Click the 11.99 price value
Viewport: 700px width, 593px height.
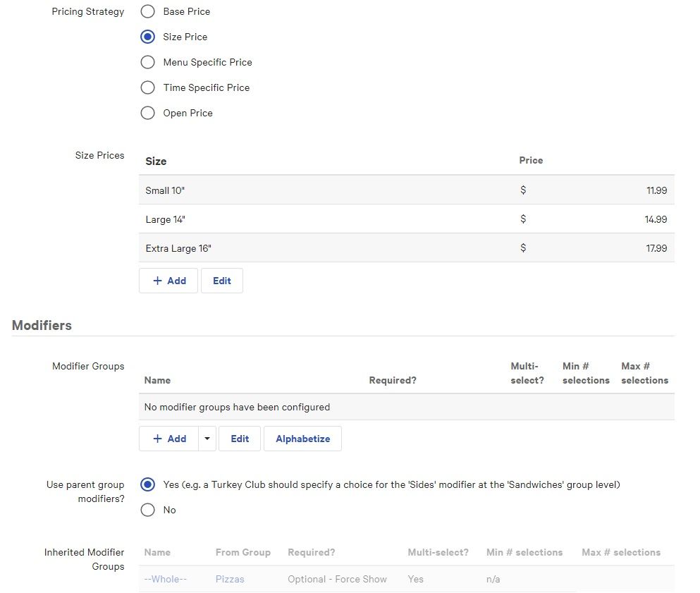(656, 190)
